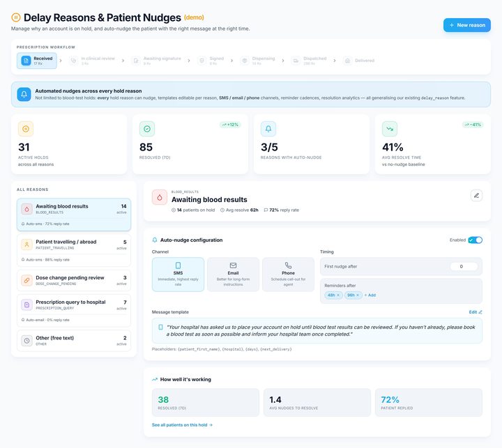The image size is (502, 448).
Task: Click the First nudge after value field
Action: coord(464,266)
